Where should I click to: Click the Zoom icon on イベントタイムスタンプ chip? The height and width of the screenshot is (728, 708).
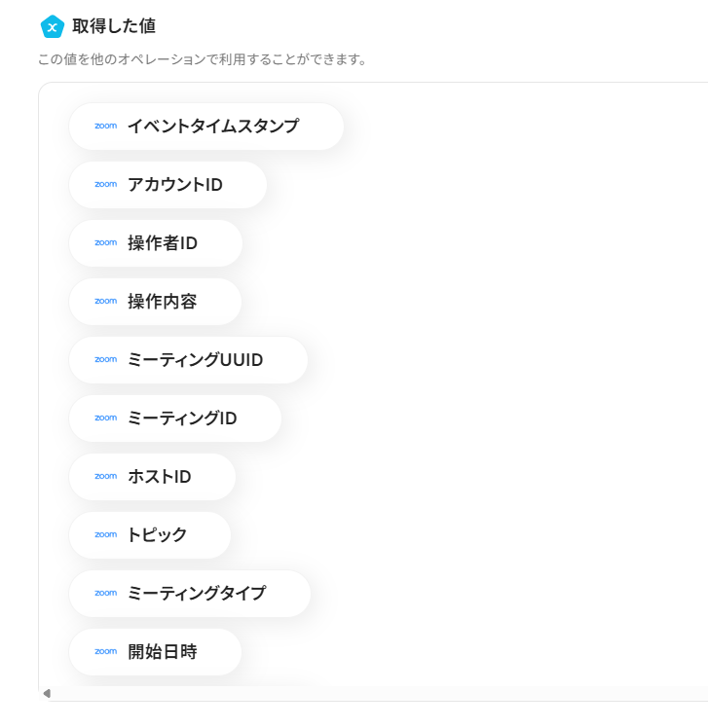(105, 127)
